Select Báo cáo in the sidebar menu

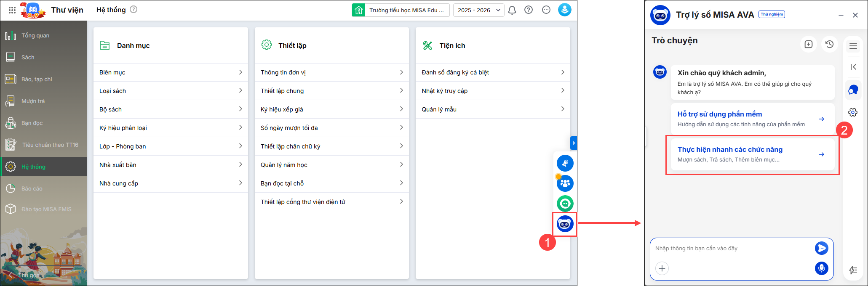(32, 188)
